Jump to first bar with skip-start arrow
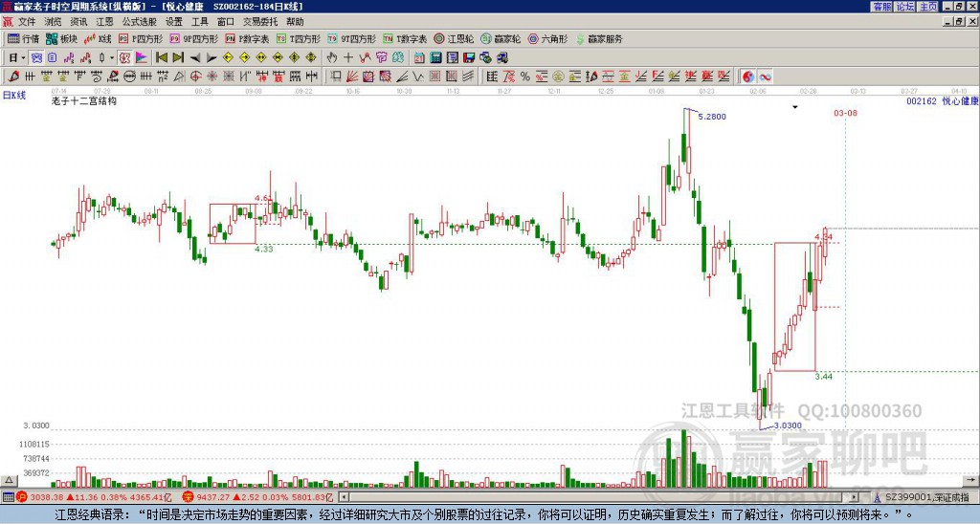The width and height of the screenshot is (980, 524). (161, 57)
